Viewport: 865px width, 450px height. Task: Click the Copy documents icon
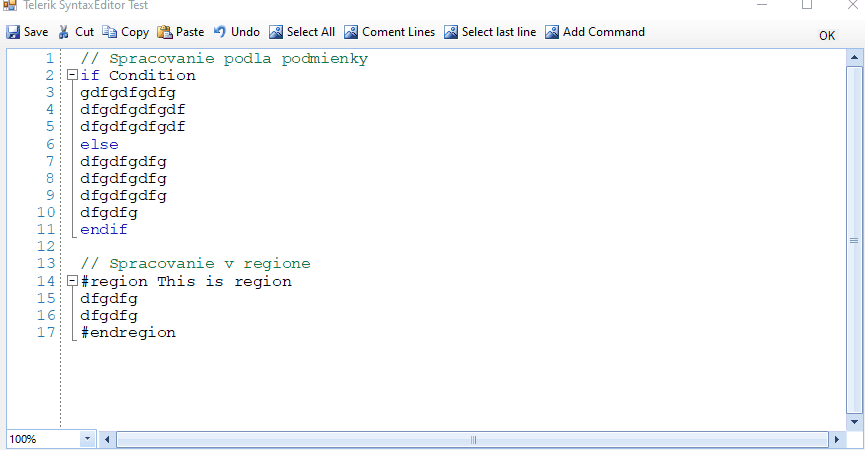click(109, 32)
